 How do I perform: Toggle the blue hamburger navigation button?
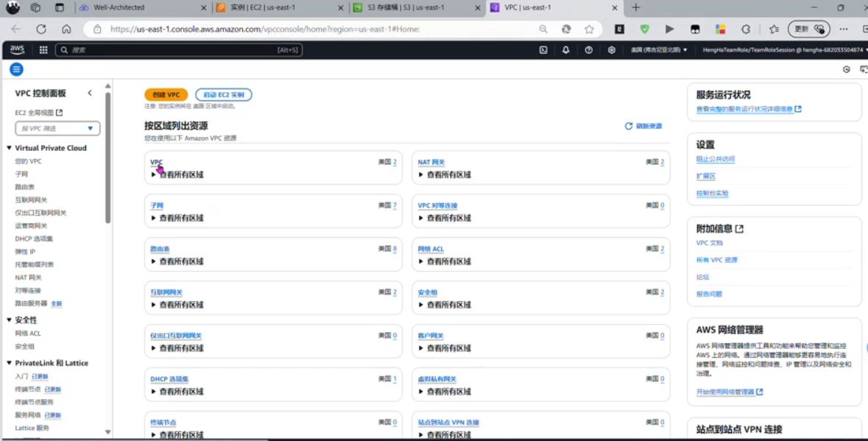coord(17,69)
